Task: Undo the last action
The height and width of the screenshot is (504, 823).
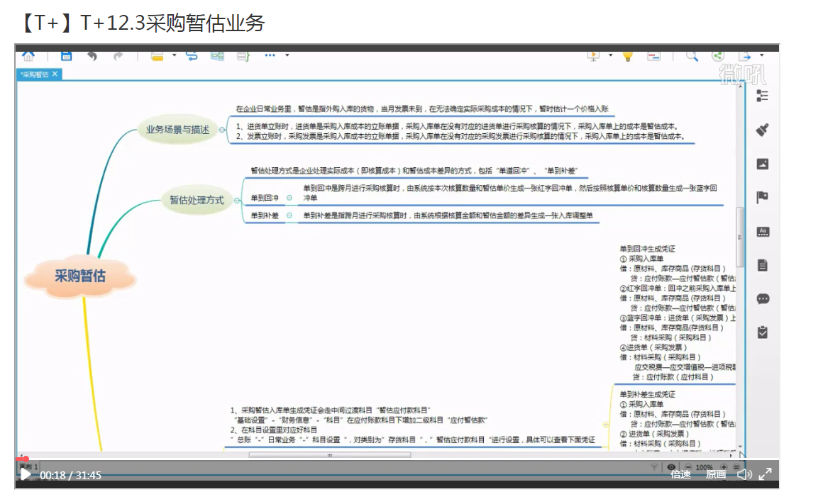Action: 92,55
